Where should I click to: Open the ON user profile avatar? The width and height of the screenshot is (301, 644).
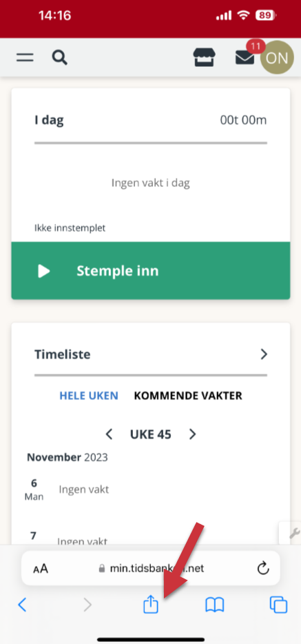pyautogui.click(x=277, y=57)
